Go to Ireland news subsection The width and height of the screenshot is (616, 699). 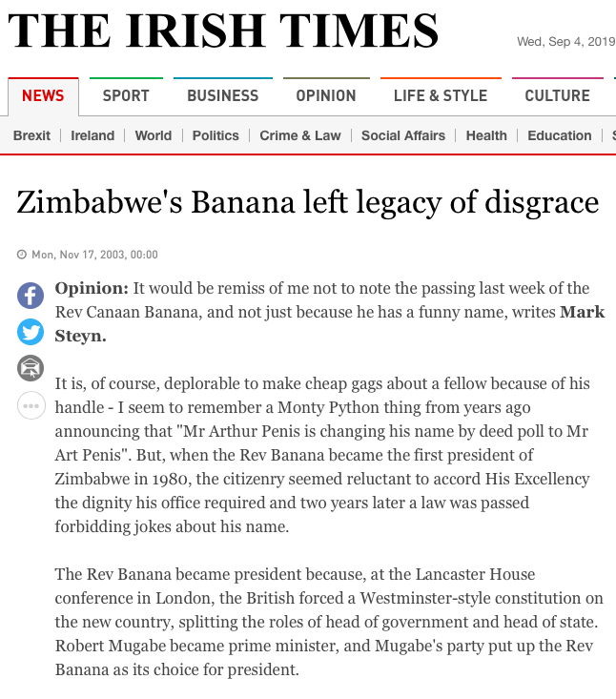(92, 135)
